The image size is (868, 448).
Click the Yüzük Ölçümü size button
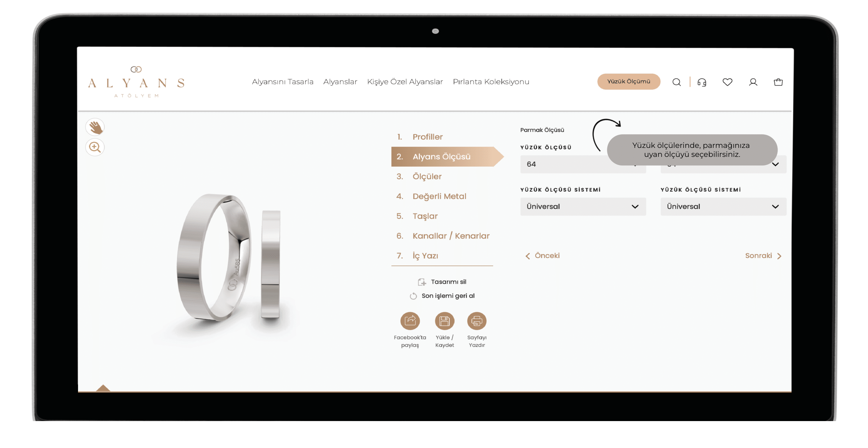click(x=628, y=81)
